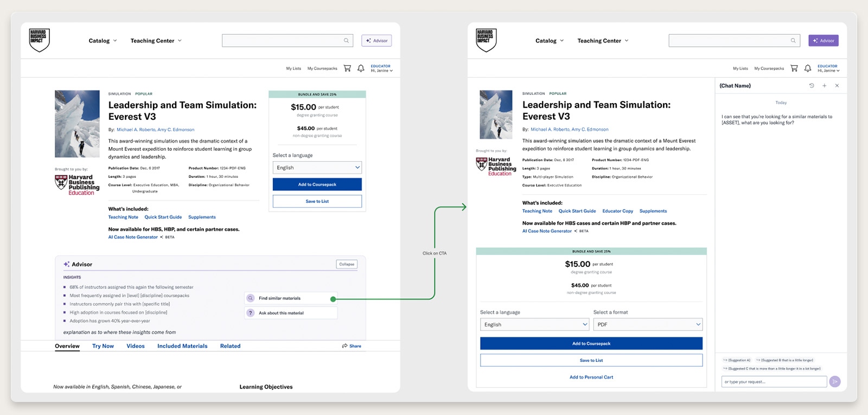Click the Add to Personal Cart link
The height and width of the screenshot is (415, 868).
[591, 377]
